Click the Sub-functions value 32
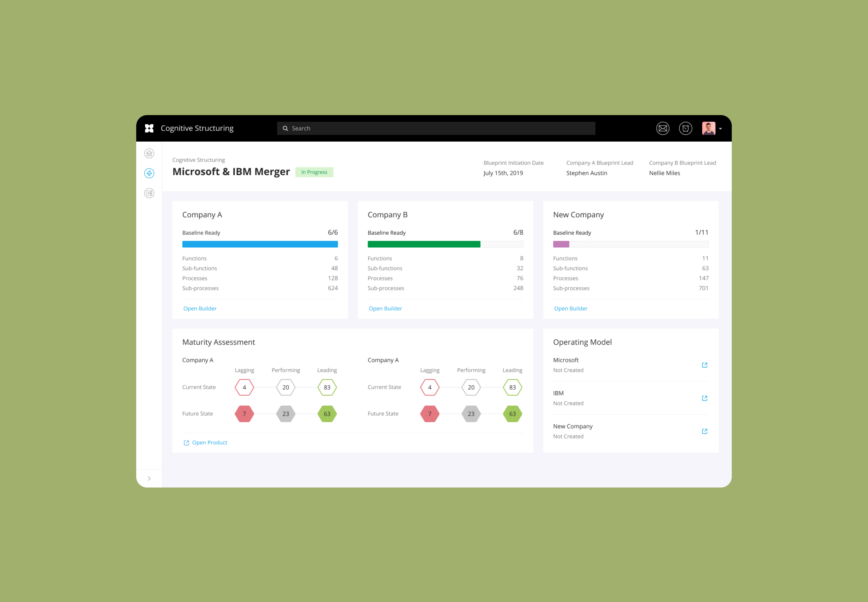 coord(520,268)
